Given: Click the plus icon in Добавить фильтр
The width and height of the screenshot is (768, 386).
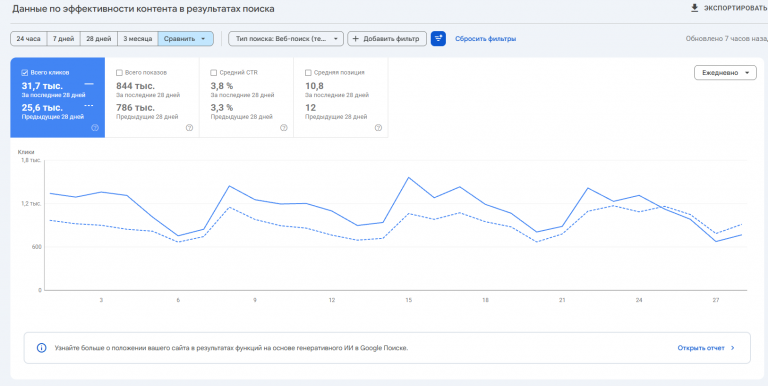Looking at the screenshot, I should 356,39.
